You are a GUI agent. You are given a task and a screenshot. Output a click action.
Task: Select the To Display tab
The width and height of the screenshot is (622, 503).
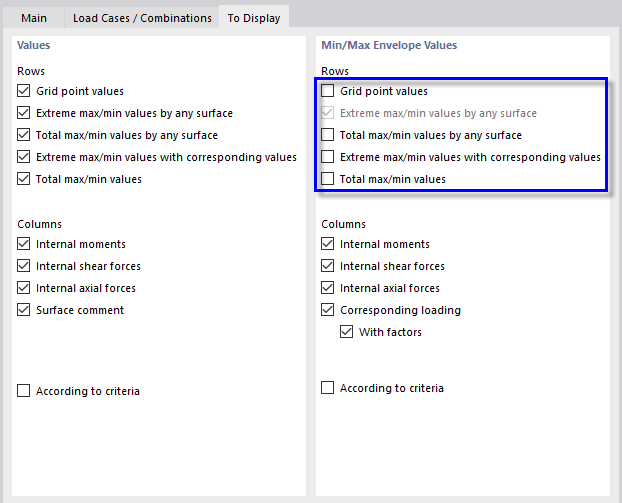253,18
